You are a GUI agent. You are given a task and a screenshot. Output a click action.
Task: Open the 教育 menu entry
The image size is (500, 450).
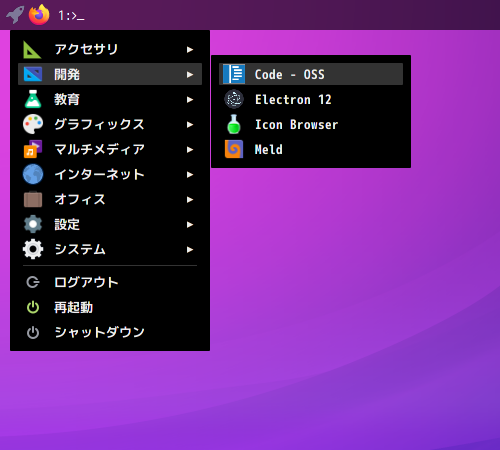click(110, 99)
